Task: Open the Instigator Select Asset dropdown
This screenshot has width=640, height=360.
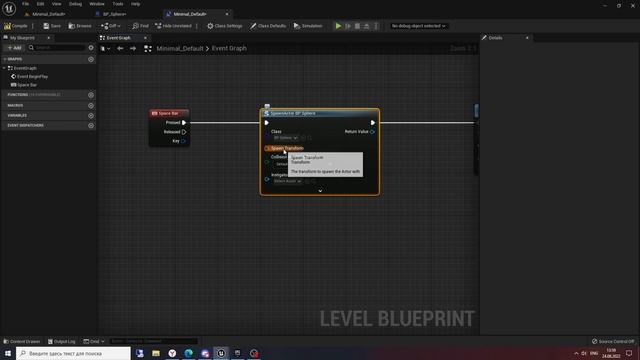Action: [288, 181]
